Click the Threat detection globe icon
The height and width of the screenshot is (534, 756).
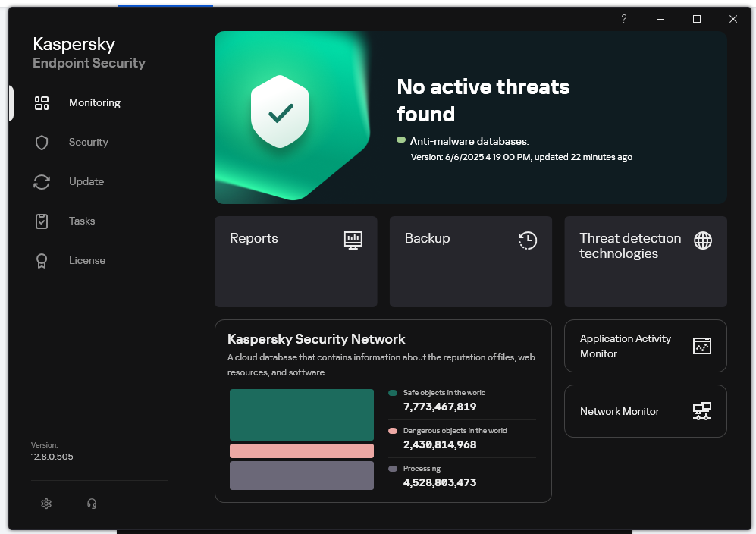pyautogui.click(x=702, y=240)
